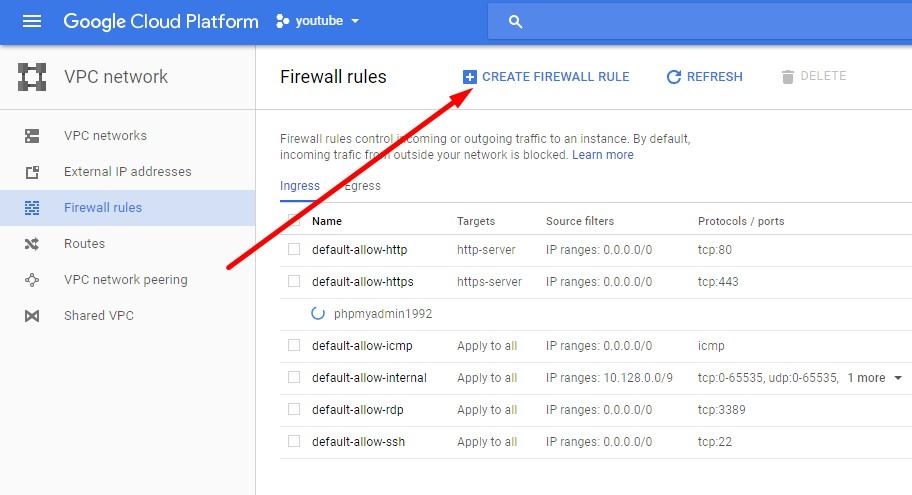Image resolution: width=912 pixels, height=495 pixels.
Task: Click the search magnifier icon
Action: [515, 22]
